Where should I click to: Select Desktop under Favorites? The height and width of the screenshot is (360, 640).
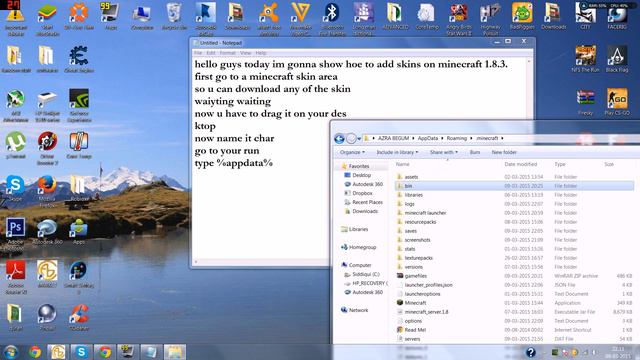coord(362,175)
